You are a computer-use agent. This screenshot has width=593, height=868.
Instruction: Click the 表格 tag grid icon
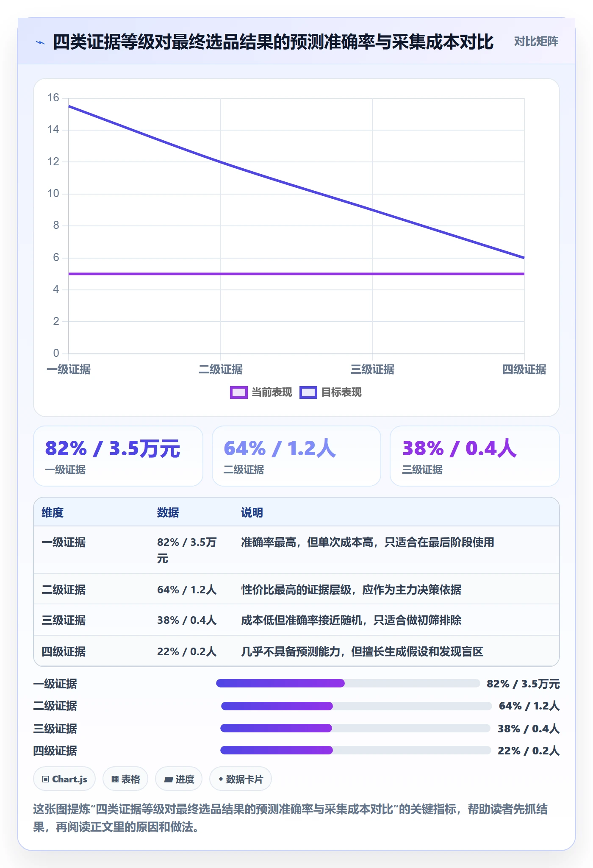[115, 779]
